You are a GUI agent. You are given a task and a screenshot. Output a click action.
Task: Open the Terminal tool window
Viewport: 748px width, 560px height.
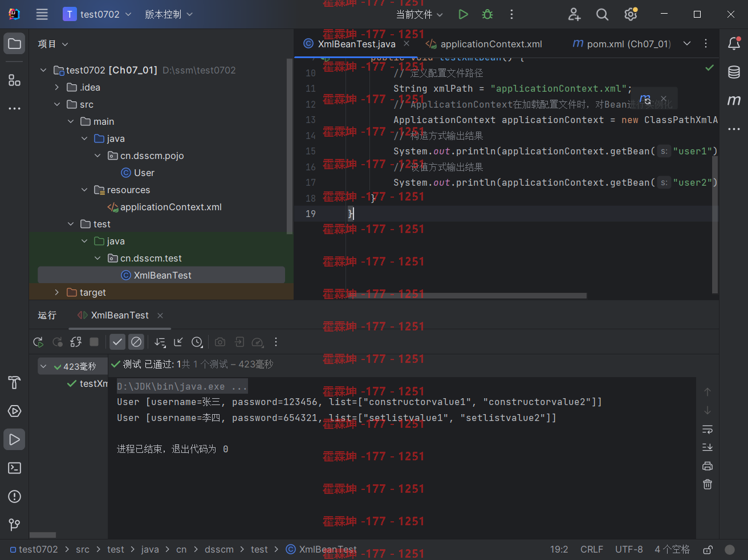[15, 468]
